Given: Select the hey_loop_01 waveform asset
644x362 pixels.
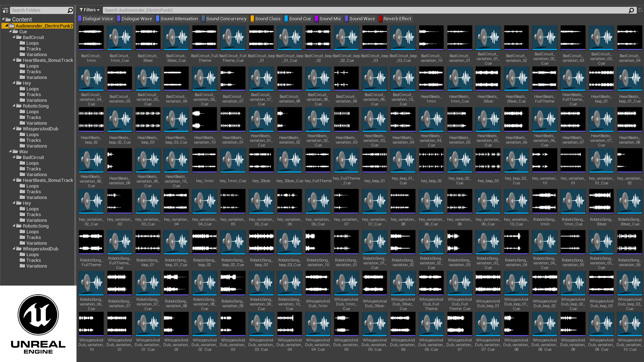Looking at the screenshot, I should pos(375,161).
